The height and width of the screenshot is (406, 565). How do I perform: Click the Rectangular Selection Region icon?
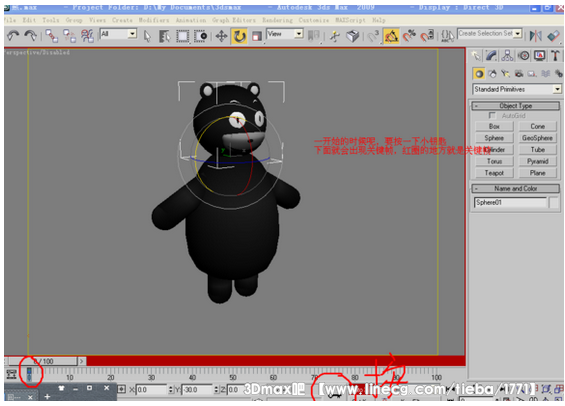[x=182, y=36]
